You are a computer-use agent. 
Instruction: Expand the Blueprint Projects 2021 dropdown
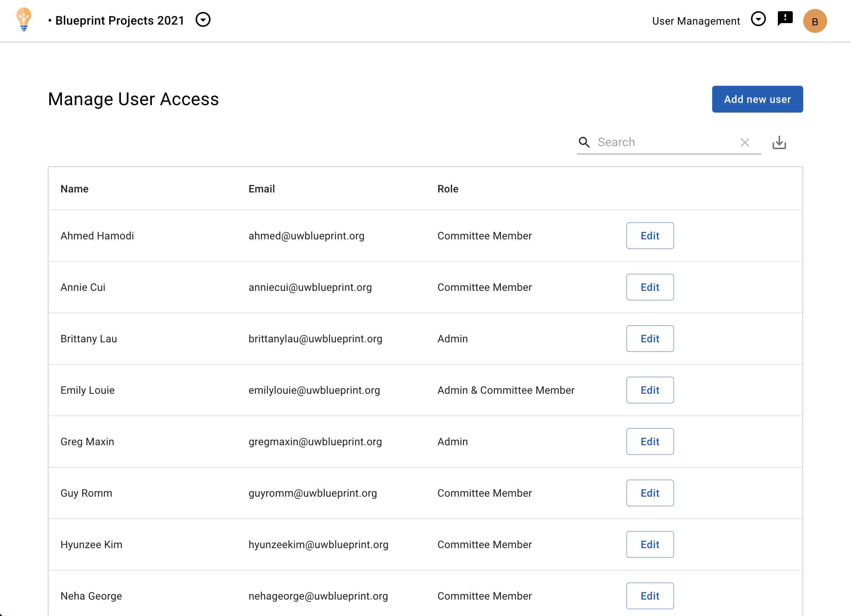tap(203, 20)
